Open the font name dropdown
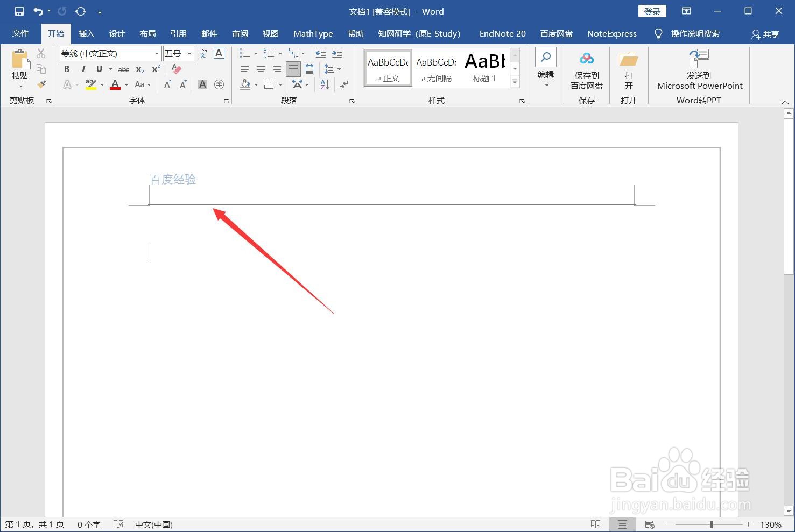The height and width of the screenshot is (532, 795). tap(157, 53)
